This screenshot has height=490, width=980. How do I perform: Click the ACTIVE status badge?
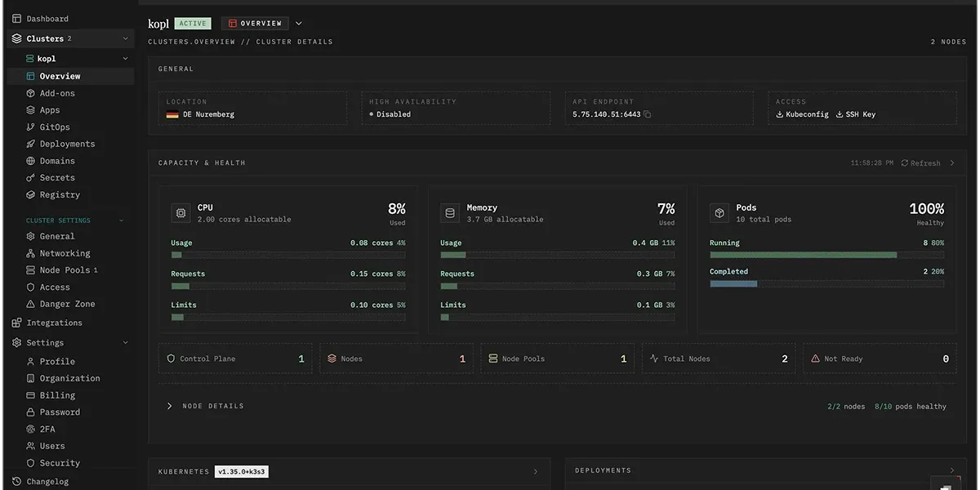(193, 24)
